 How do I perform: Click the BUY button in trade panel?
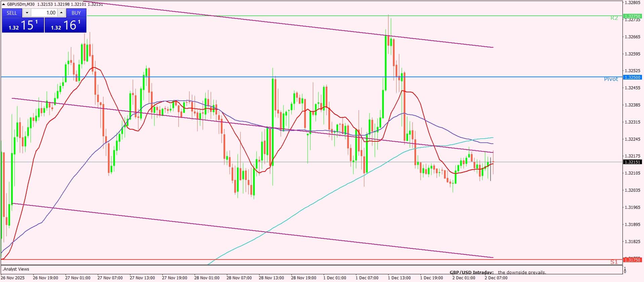[76, 13]
